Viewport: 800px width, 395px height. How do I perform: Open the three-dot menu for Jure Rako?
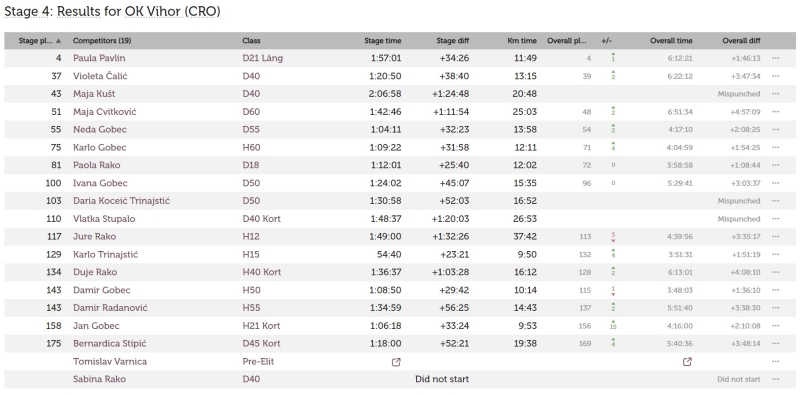tap(776, 237)
